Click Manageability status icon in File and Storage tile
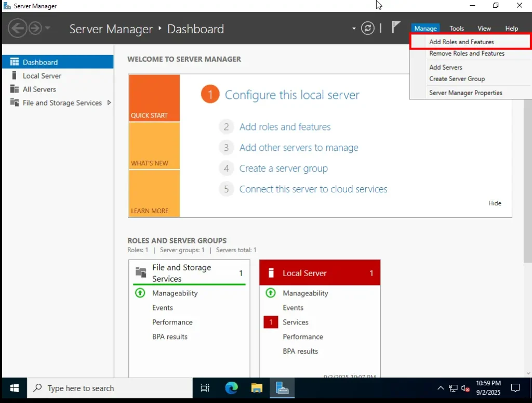This screenshot has height=403, width=532. (x=140, y=293)
